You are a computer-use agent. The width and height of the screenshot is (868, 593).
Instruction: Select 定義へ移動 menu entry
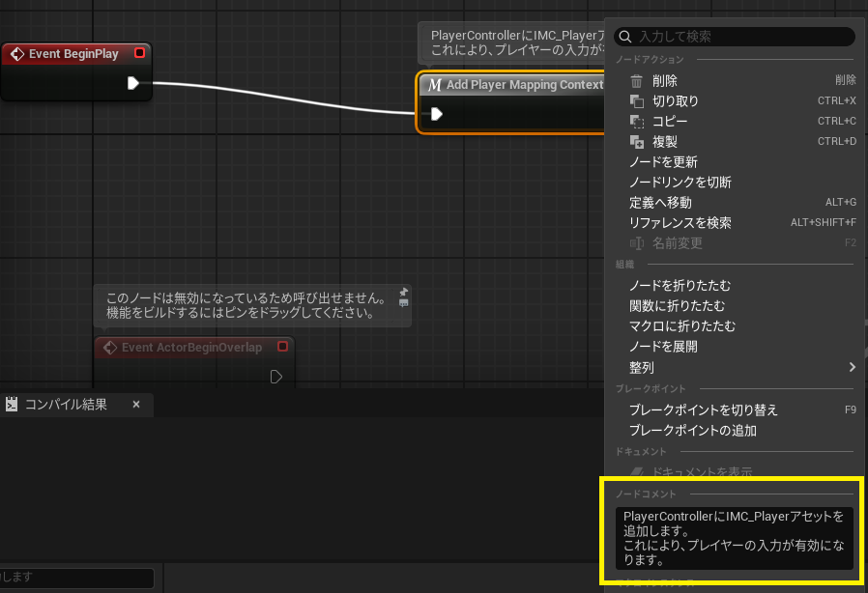click(737, 203)
